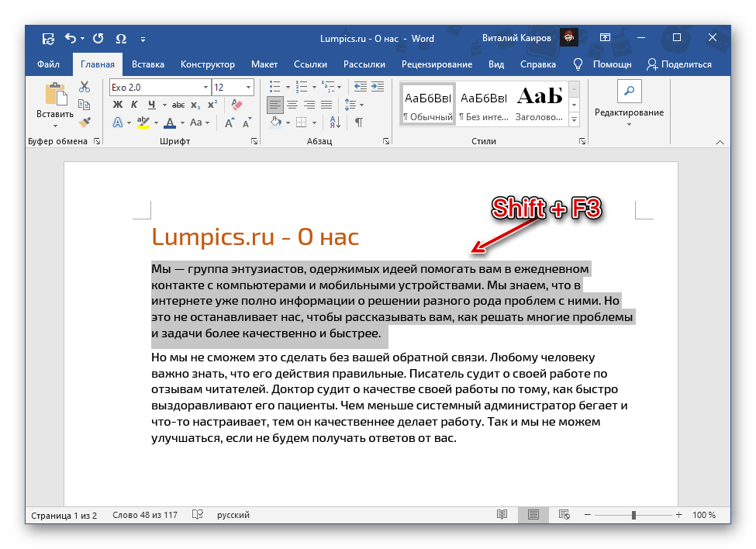Align text right
Viewport: 756px width, 549px height.
309,105
